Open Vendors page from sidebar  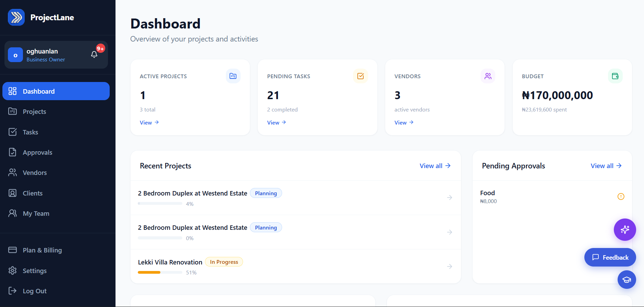(x=56, y=173)
